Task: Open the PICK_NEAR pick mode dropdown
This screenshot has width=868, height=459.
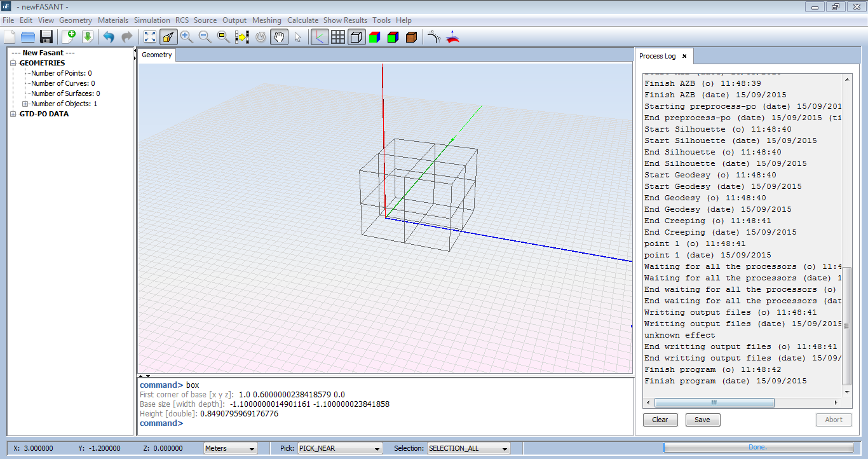Action: coord(340,448)
